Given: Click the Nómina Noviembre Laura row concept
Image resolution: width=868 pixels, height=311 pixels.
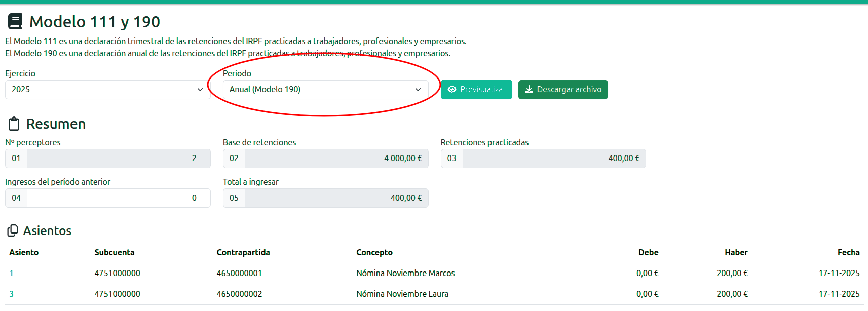Looking at the screenshot, I should (x=402, y=294).
